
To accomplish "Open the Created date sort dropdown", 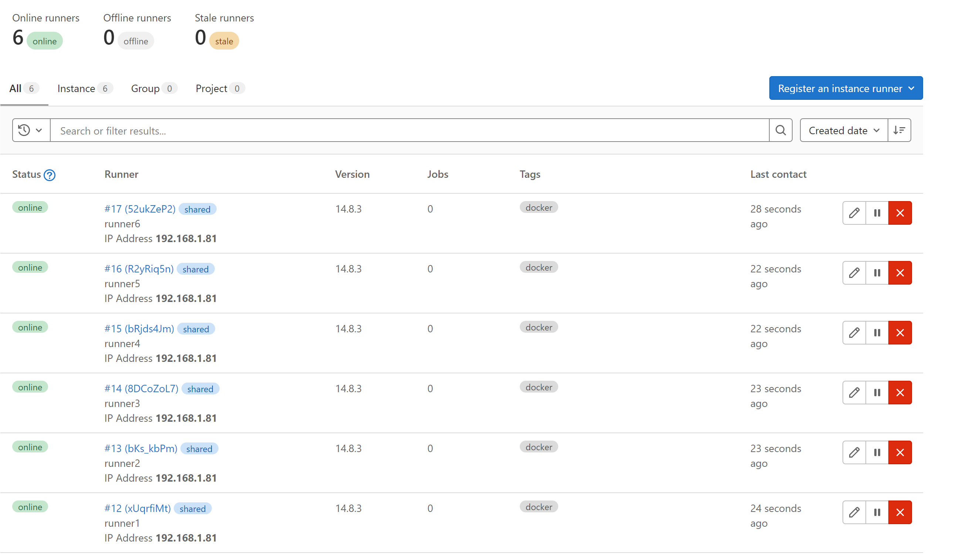I will (843, 130).
